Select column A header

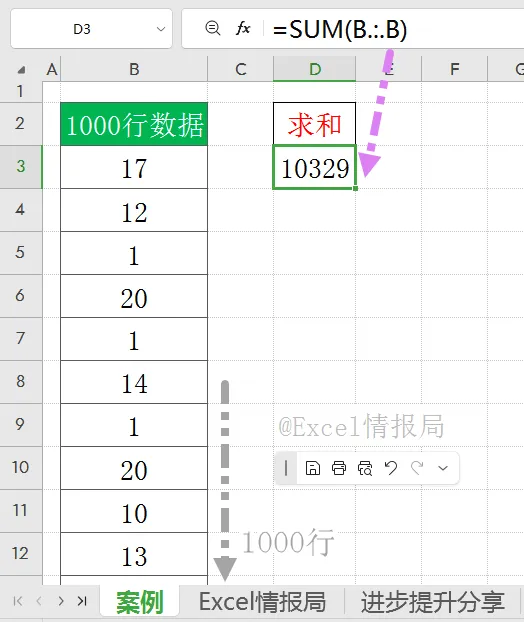pyautogui.click(x=52, y=69)
